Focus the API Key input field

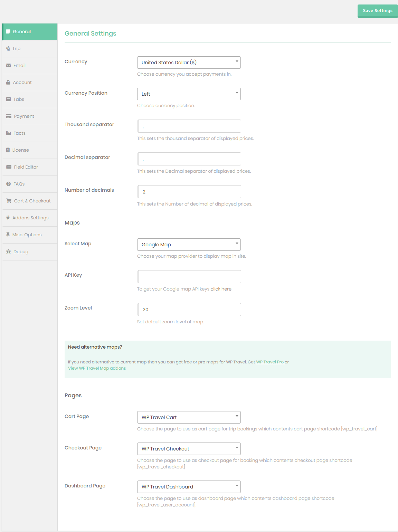click(189, 277)
